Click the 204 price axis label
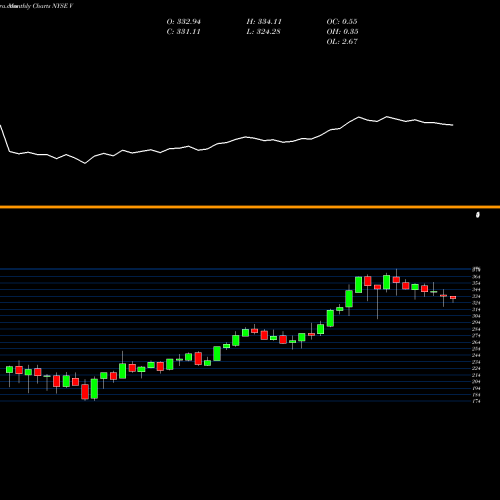The width and height of the screenshot is (500, 500). (476, 382)
